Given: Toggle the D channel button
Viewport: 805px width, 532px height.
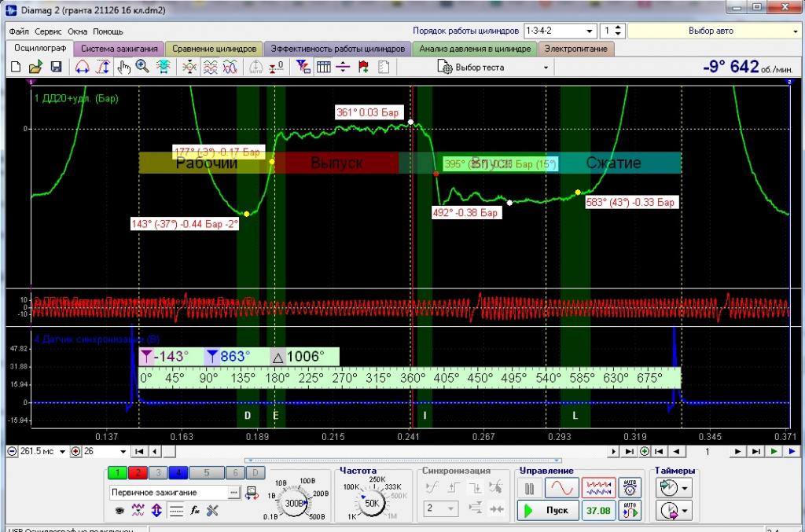Looking at the screenshot, I should point(255,472).
